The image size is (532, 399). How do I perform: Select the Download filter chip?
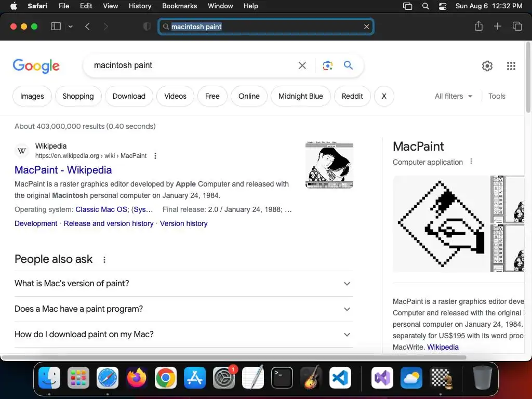coord(129,96)
